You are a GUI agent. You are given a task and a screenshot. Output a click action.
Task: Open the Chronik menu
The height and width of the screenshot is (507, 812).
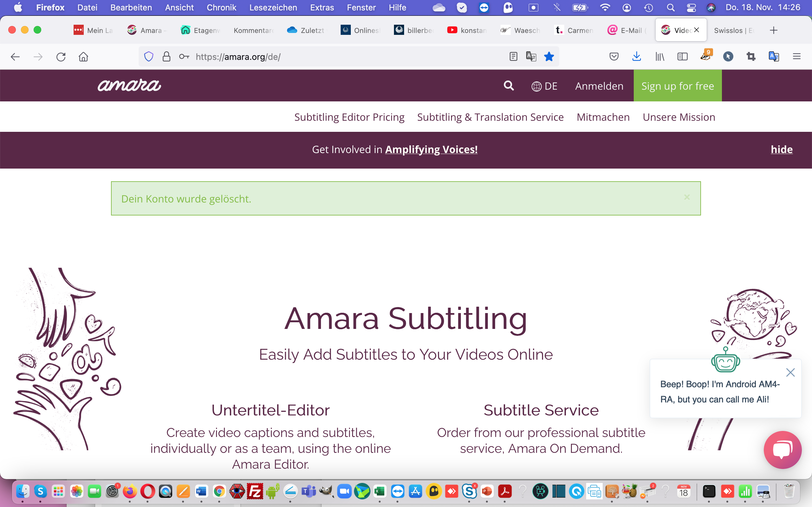221,7
